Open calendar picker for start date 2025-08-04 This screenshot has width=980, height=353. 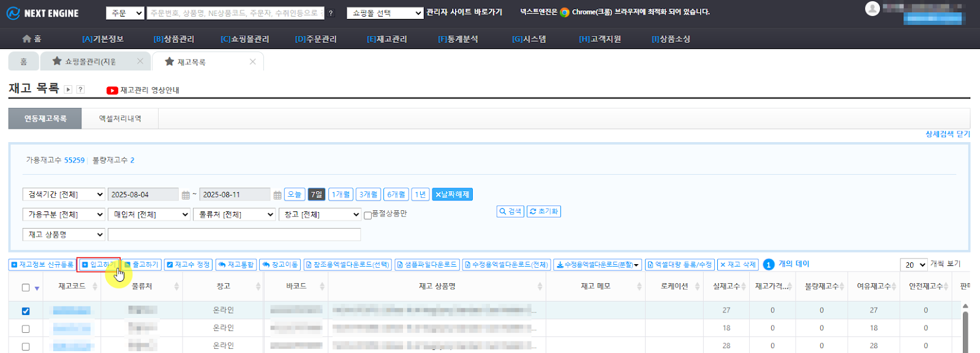[x=186, y=195]
